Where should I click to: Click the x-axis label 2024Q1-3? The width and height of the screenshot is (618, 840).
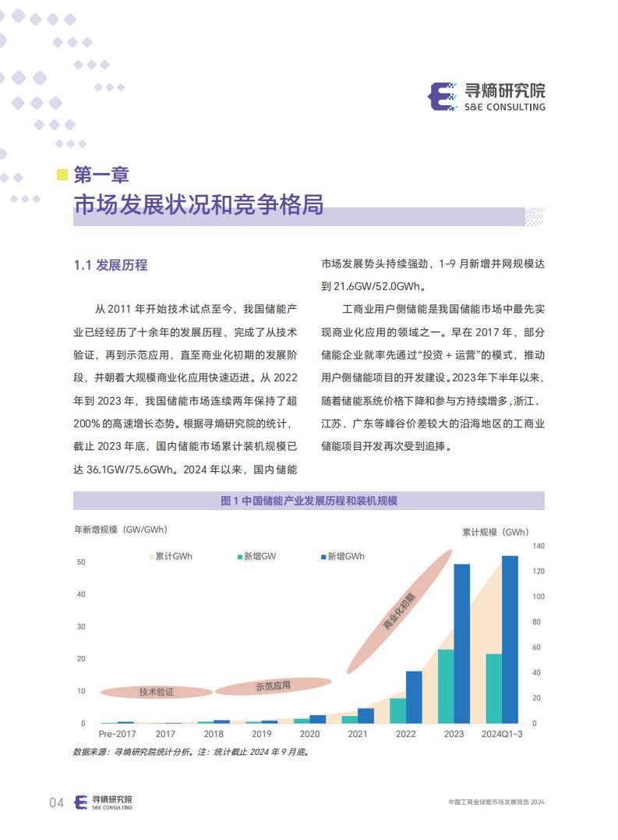(x=502, y=734)
